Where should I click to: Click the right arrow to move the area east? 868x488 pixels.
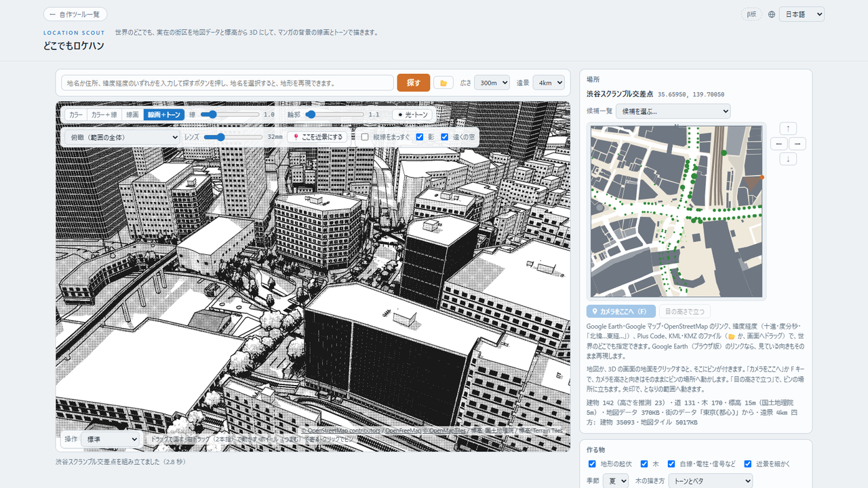pos(797,144)
